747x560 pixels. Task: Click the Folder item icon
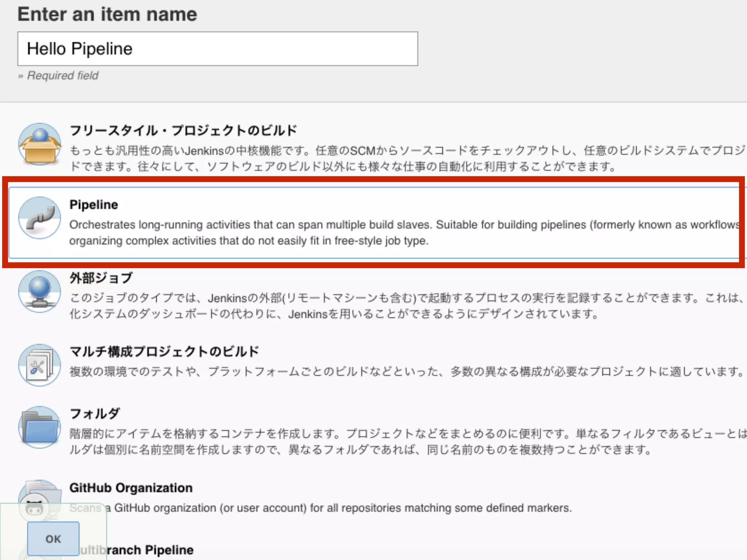click(40, 427)
